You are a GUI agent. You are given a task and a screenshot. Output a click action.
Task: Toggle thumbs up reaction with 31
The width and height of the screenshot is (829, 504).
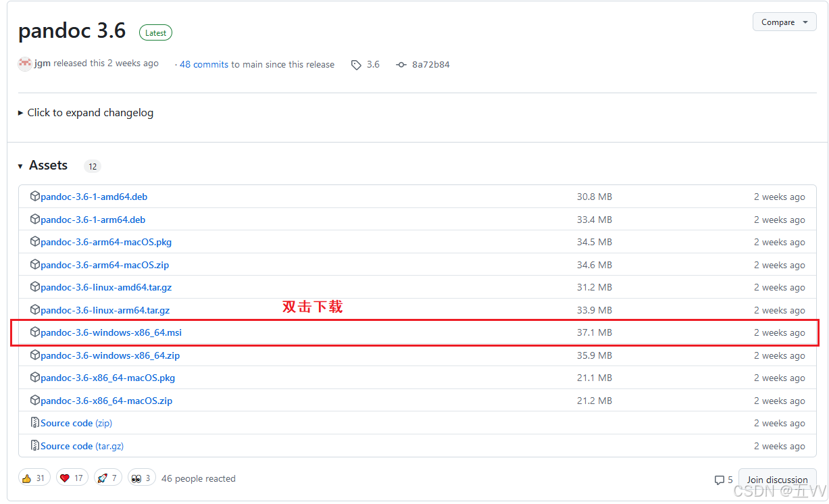click(x=34, y=478)
